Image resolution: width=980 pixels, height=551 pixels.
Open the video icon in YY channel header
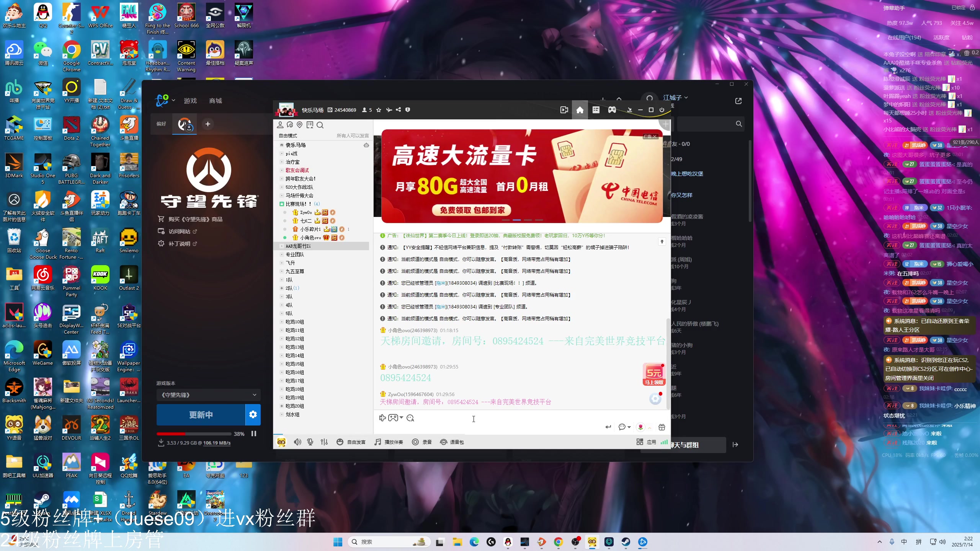564,110
